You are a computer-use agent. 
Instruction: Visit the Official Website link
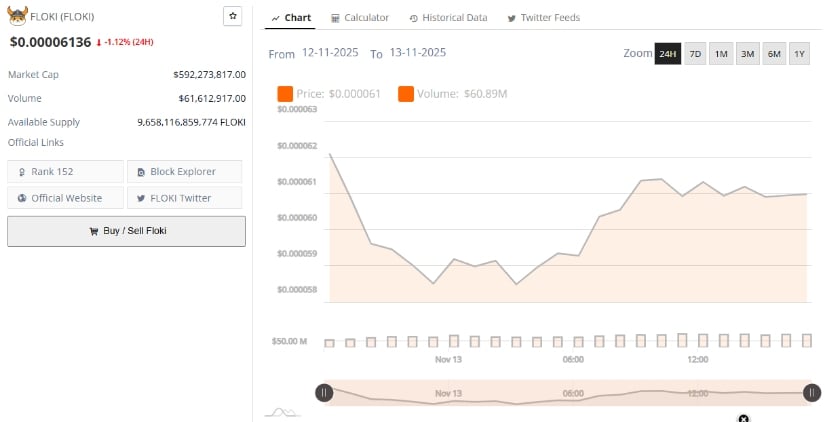point(65,198)
